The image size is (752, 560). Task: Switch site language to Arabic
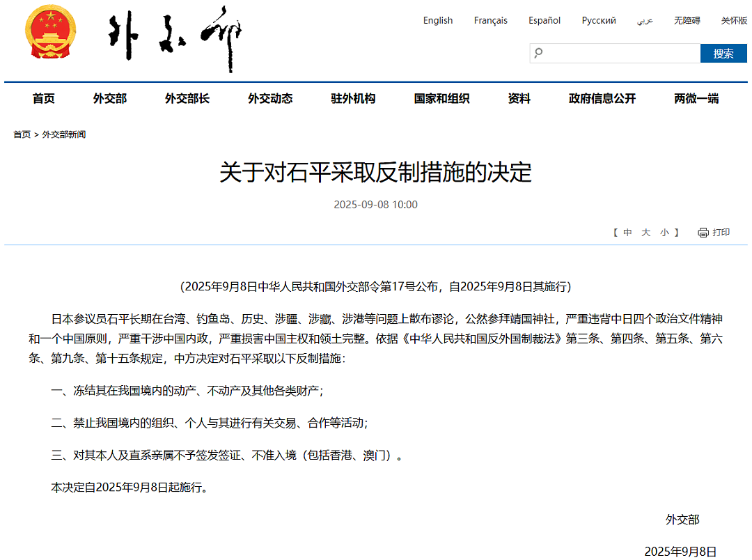645,20
